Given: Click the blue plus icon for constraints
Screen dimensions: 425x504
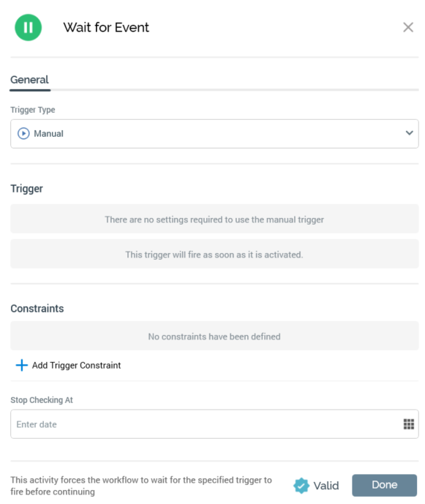Looking at the screenshot, I should click(x=21, y=365).
